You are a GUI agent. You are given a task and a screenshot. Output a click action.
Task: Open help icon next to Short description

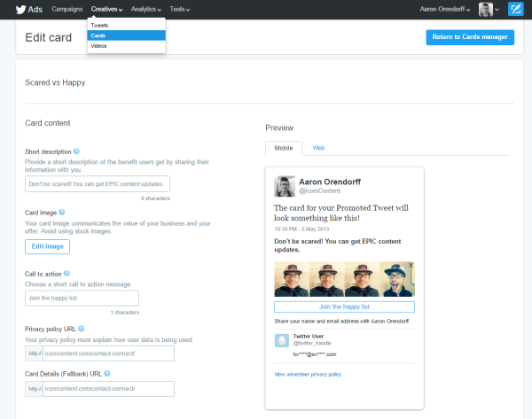76,151
